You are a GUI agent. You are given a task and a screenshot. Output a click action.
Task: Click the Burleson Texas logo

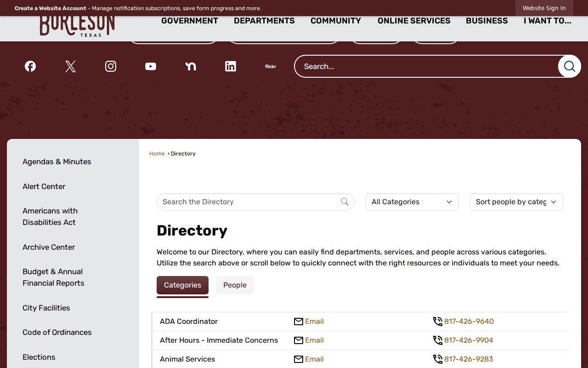coord(77,26)
